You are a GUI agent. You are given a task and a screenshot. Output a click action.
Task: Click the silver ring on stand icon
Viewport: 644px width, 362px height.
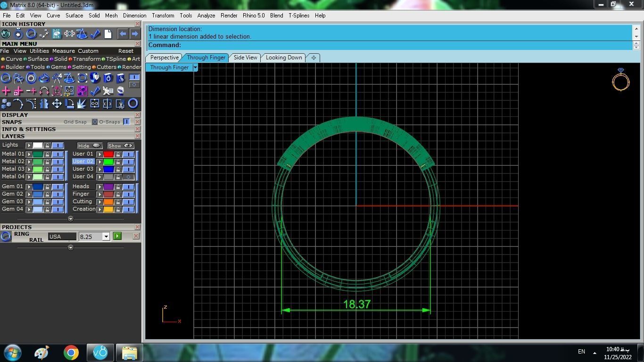pyautogui.click(x=120, y=91)
